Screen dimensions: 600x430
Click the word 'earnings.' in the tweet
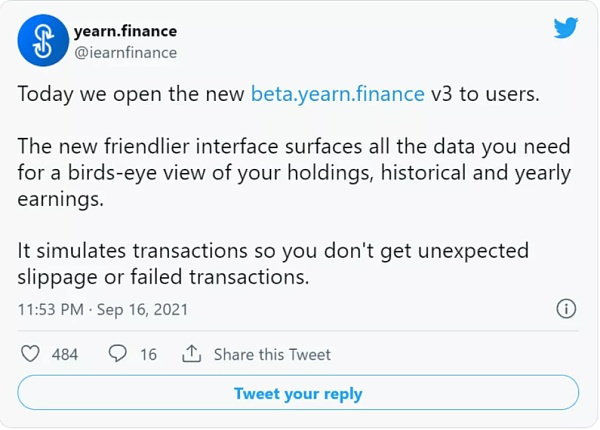coord(61,199)
